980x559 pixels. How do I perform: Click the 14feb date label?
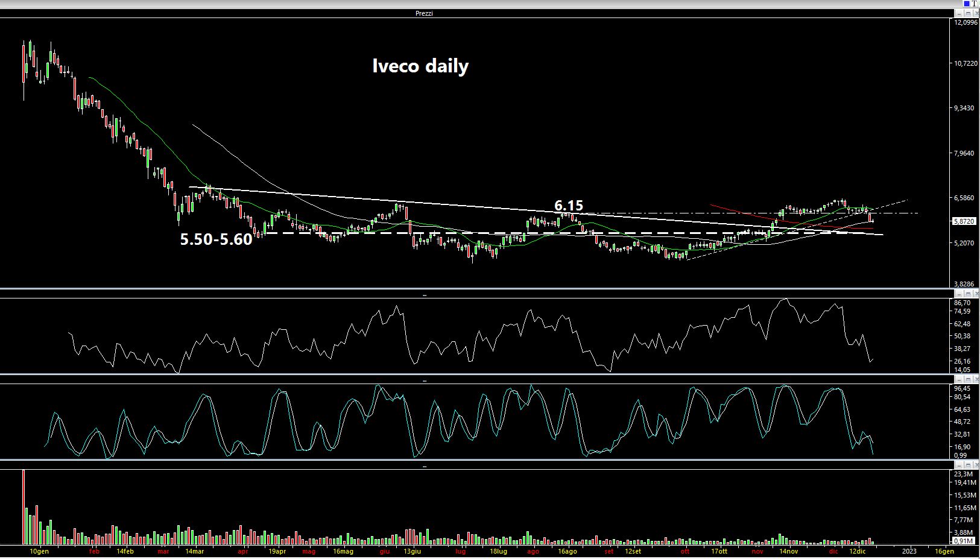point(125,551)
